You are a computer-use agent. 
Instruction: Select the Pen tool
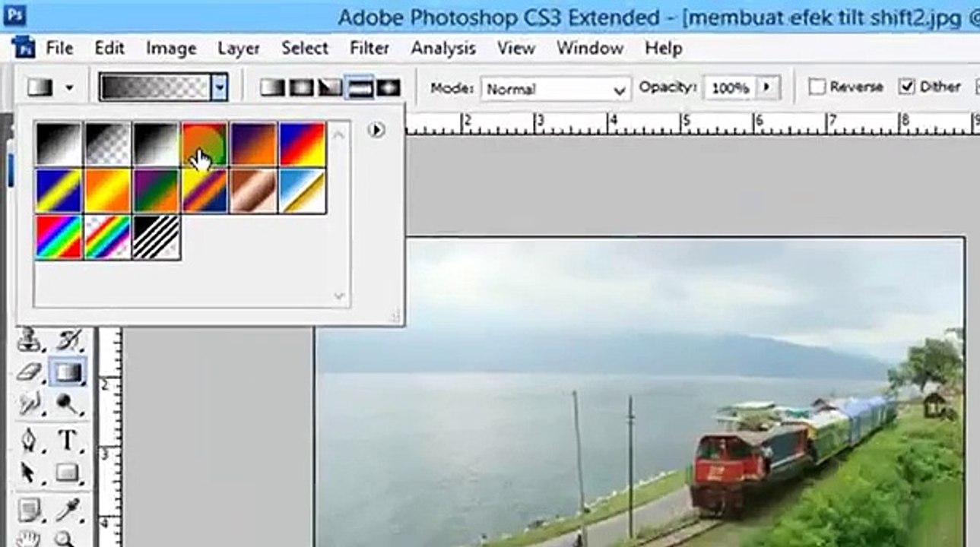pos(29,439)
